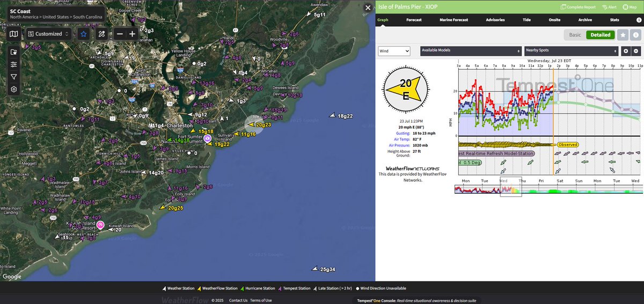Image resolution: width=644 pixels, height=304 pixels.
Task: Open the saved favorites folder icon
Action: pos(14,52)
